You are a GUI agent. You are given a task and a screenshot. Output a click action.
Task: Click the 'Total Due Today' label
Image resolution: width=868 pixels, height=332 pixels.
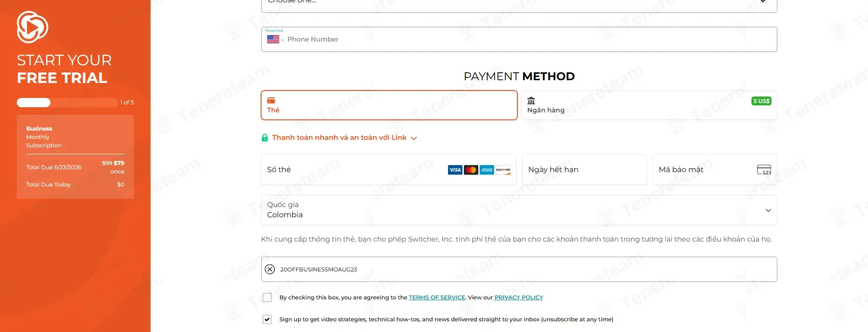coord(48,185)
